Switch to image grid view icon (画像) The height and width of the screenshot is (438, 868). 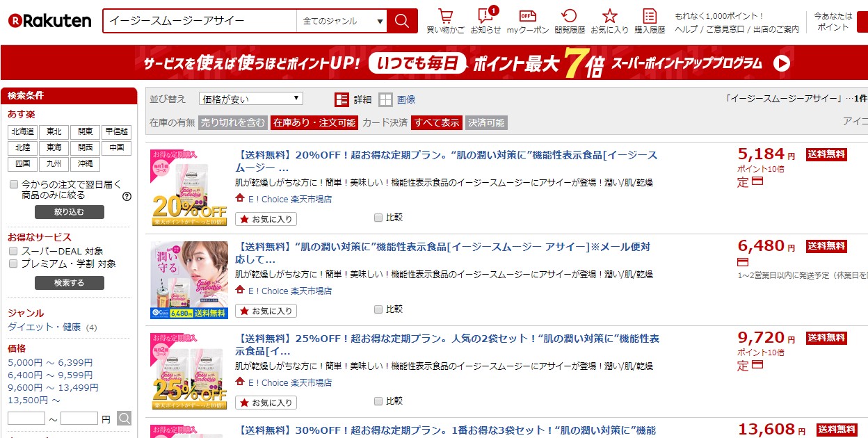[385, 99]
